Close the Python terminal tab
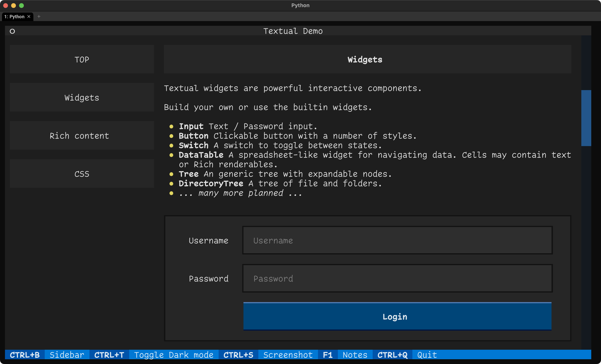The image size is (601, 364). (29, 16)
